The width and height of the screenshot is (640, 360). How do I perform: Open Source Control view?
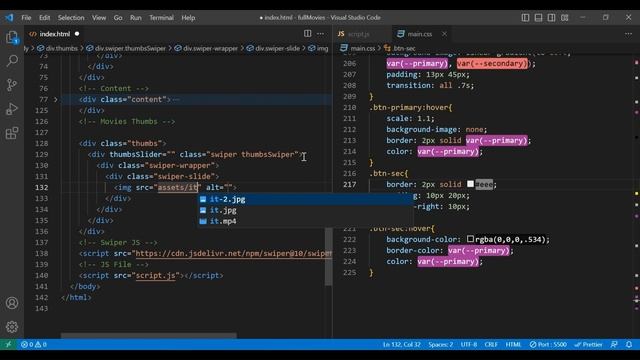[12, 85]
